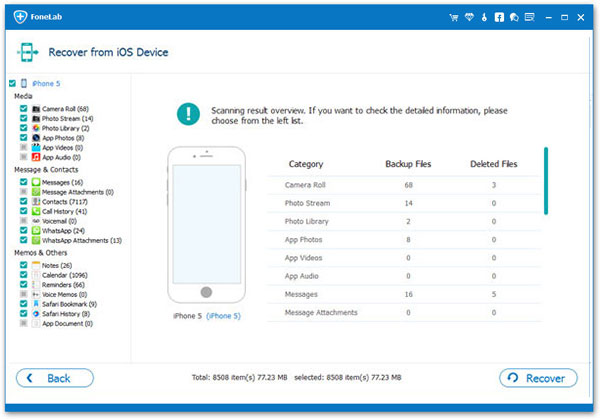Image resolution: width=600 pixels, height=419 pixels.
Task: Toggle the WhatsApp Attachments (13) checkbox
Action: point(24,240)
